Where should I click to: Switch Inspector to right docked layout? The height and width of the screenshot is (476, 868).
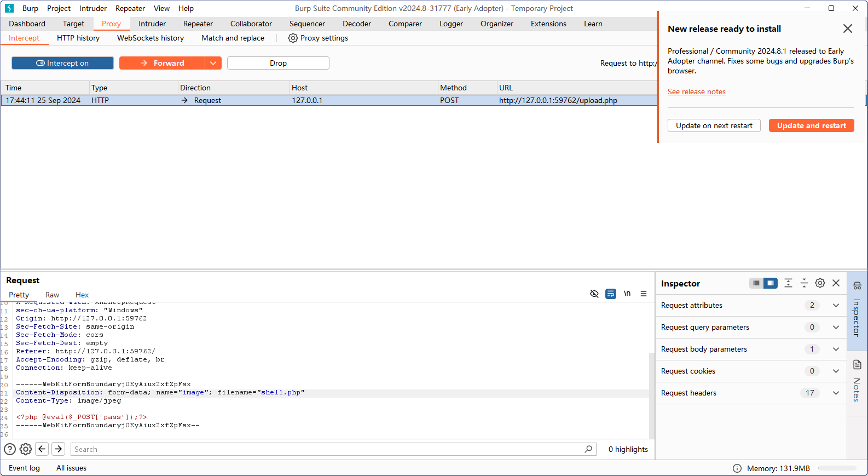coord(771,283)
